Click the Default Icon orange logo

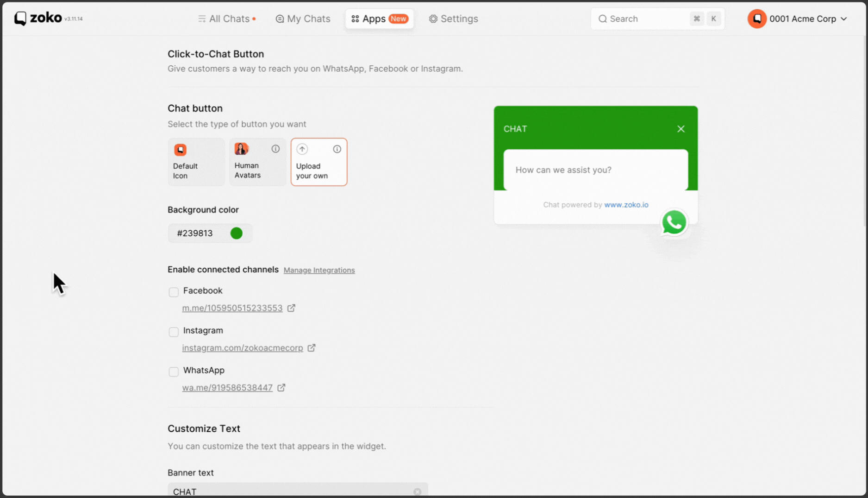180,150
